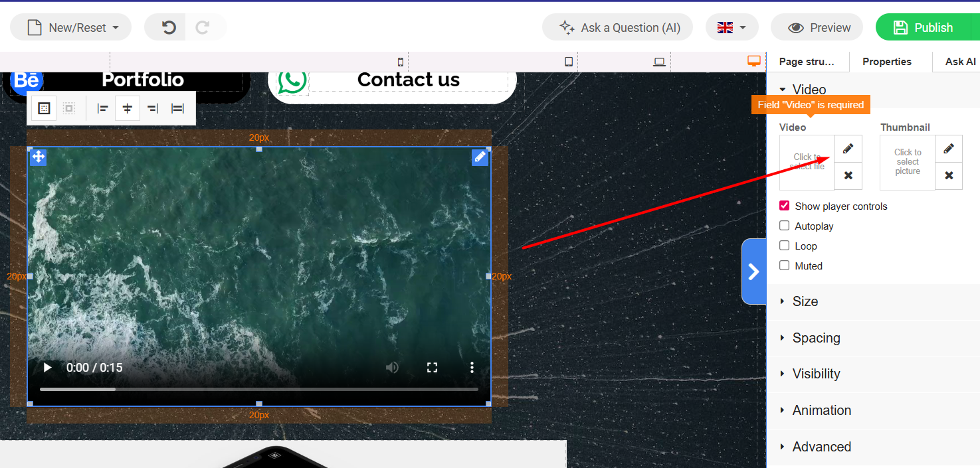Image resolution: width=980 pixels, height=468 pixels.
Task: Select the mobile phone view icon
Action: tap(400, 62)
